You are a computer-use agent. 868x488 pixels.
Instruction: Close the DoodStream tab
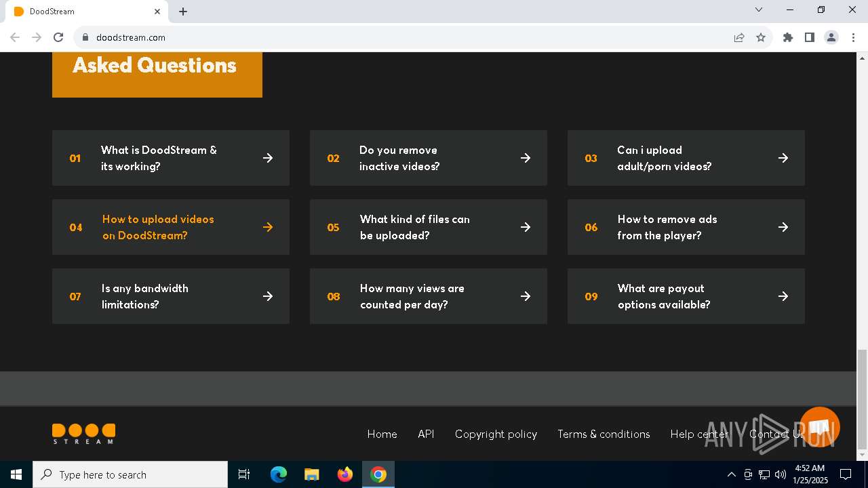(157, 12)
